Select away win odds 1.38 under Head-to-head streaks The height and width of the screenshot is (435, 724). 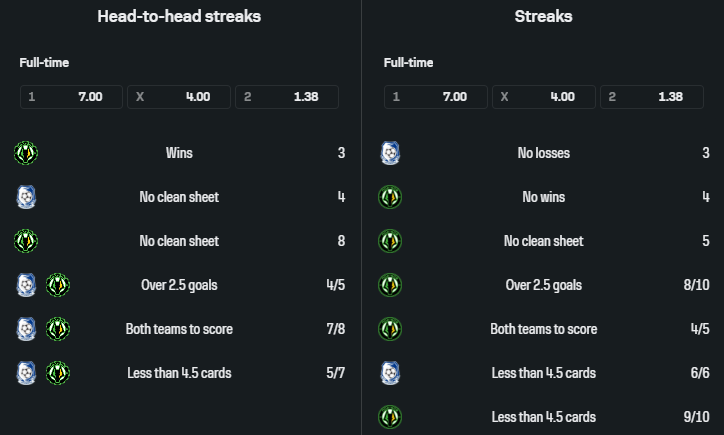(287, 97)
